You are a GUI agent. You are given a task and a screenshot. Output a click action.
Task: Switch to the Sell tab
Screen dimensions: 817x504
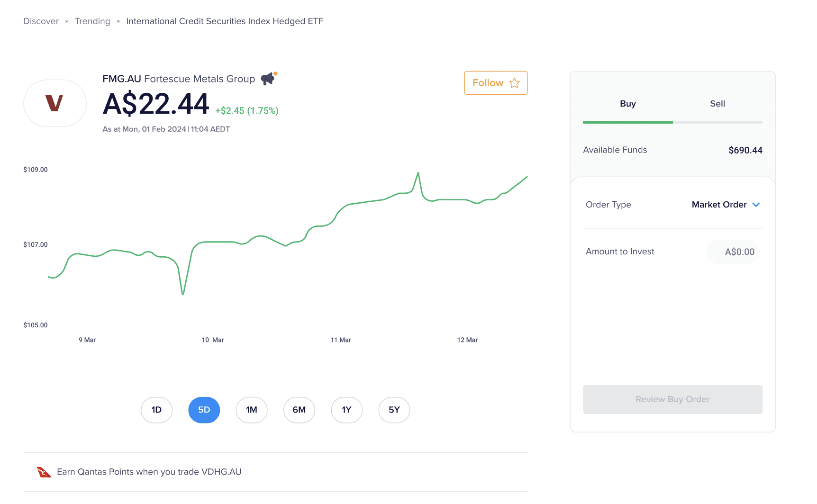click(717, 104)
